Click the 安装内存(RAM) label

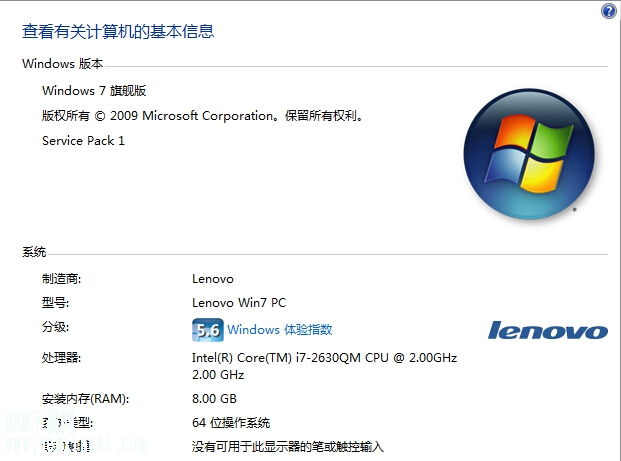coord(86,399)
